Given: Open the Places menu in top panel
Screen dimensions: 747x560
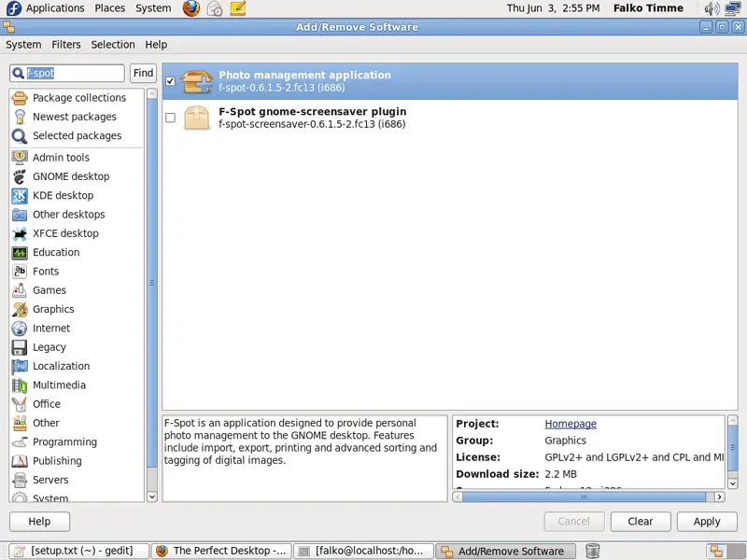Looking at the screenshot, I should tap(109, 8).
